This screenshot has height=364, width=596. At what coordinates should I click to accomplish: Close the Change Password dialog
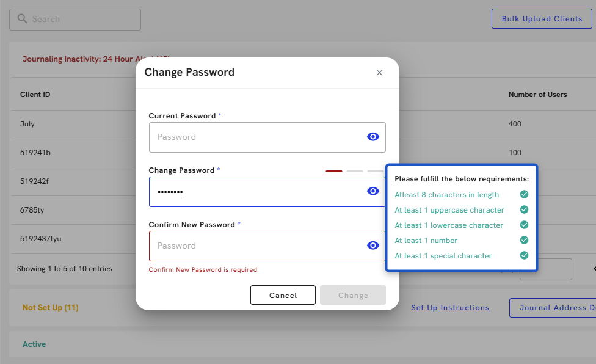[379, 73]
